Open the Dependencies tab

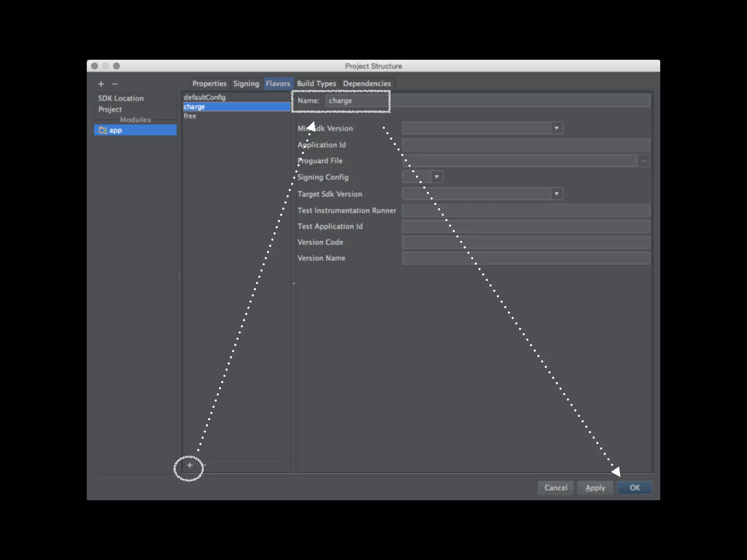point(367,83)
